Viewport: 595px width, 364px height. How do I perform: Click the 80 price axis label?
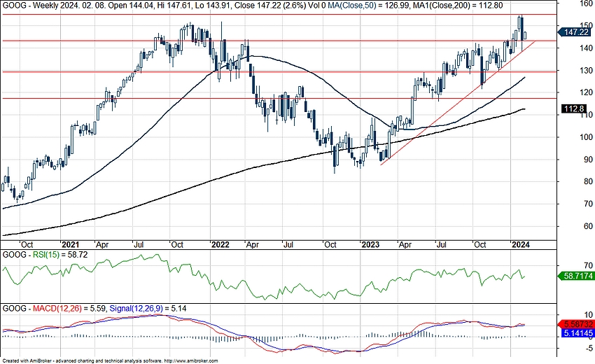pyautogui.click(x=588, y=182)
